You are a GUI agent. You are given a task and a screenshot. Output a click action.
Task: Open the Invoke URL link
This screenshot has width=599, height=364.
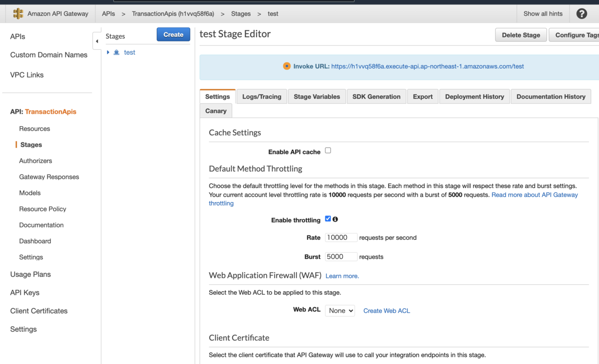[427, 66]
